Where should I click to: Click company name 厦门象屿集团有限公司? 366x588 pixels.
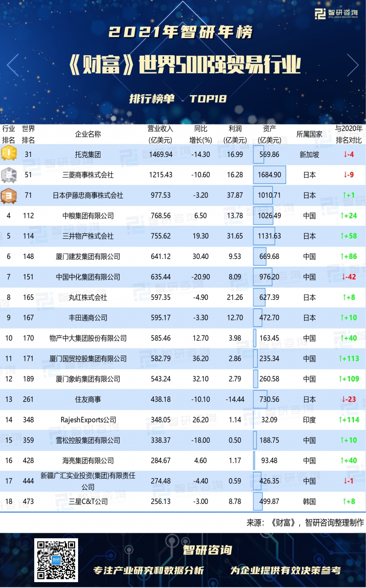[88, 379]
